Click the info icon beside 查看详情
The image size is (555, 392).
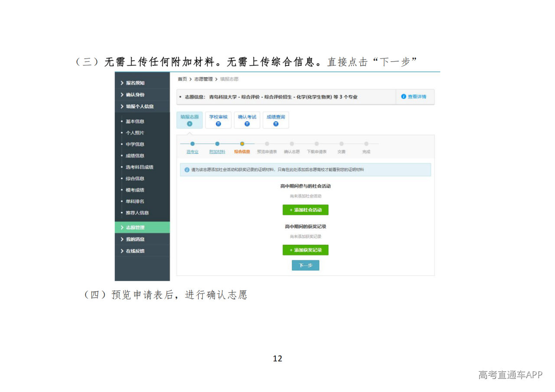(x=403, y=97)
